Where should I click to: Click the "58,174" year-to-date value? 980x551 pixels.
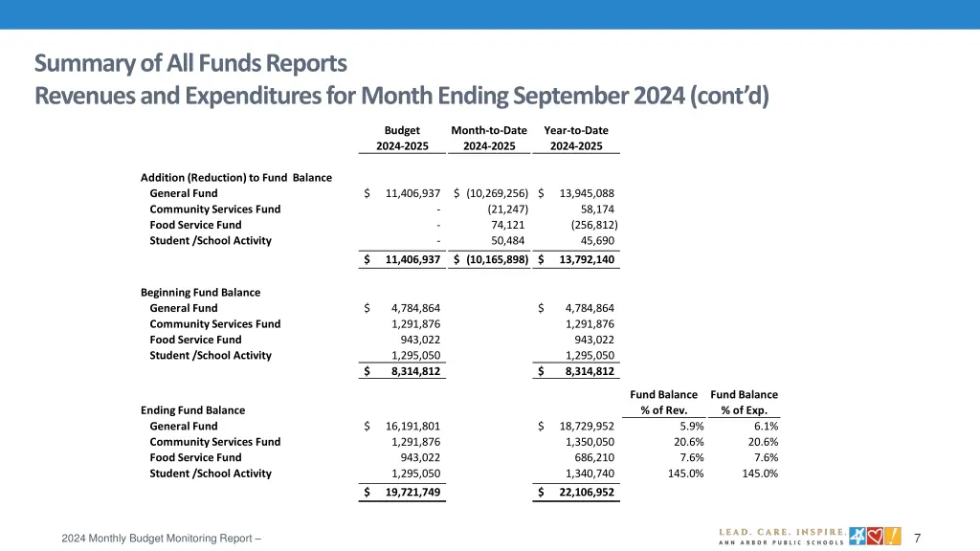pos(597,209)
